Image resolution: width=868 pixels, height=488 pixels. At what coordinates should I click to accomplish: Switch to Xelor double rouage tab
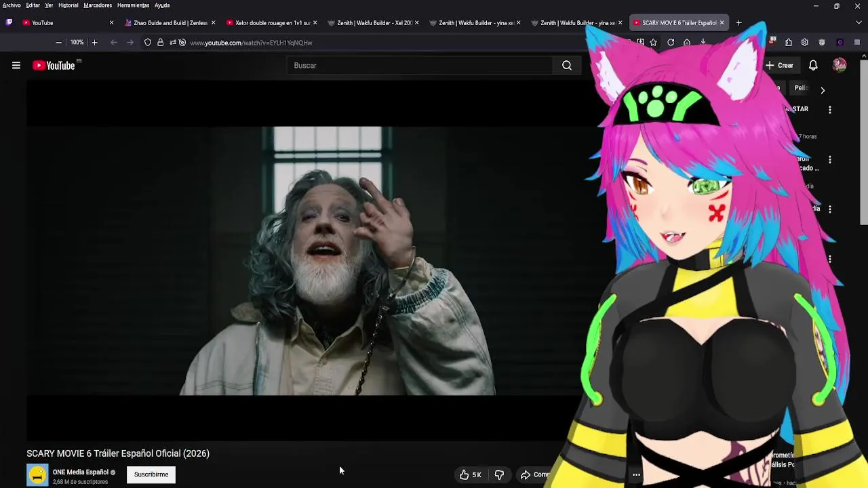(271, 23)
